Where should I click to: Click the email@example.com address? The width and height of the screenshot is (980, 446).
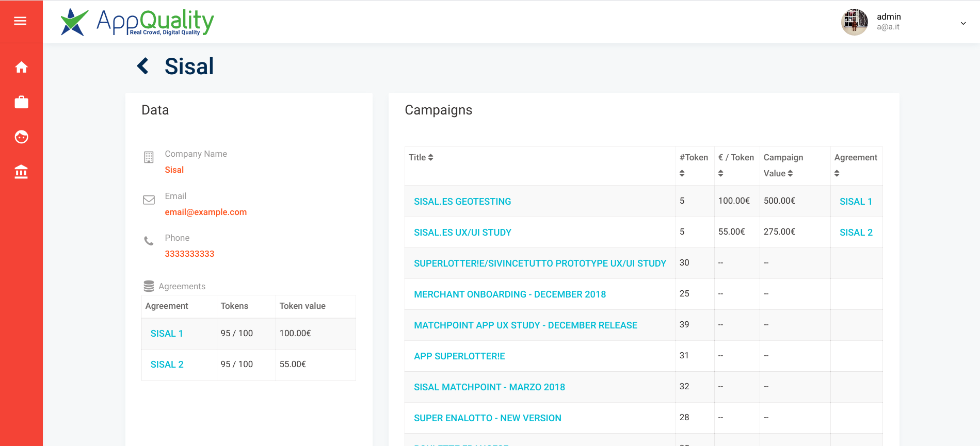pos(205,212)
